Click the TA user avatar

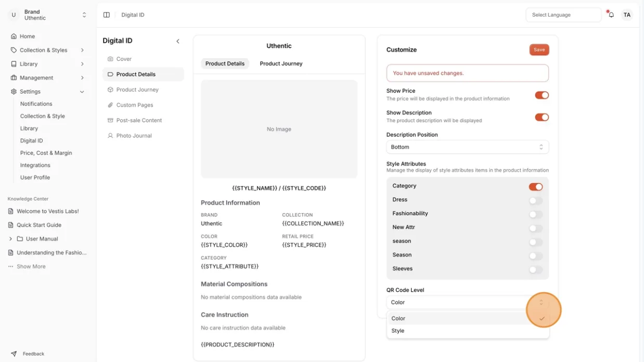click(x=627, y=15)
